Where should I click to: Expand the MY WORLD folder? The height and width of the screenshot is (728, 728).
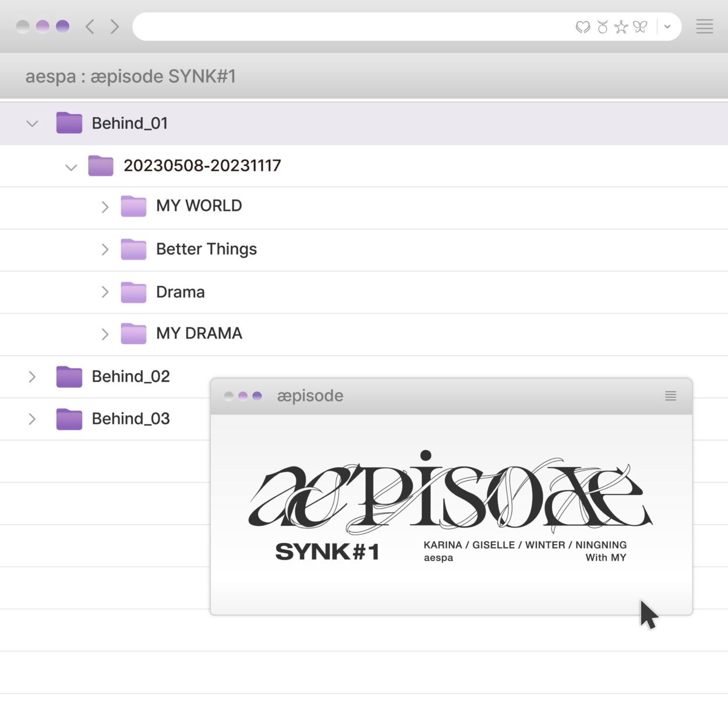click(x=105, y=207)
